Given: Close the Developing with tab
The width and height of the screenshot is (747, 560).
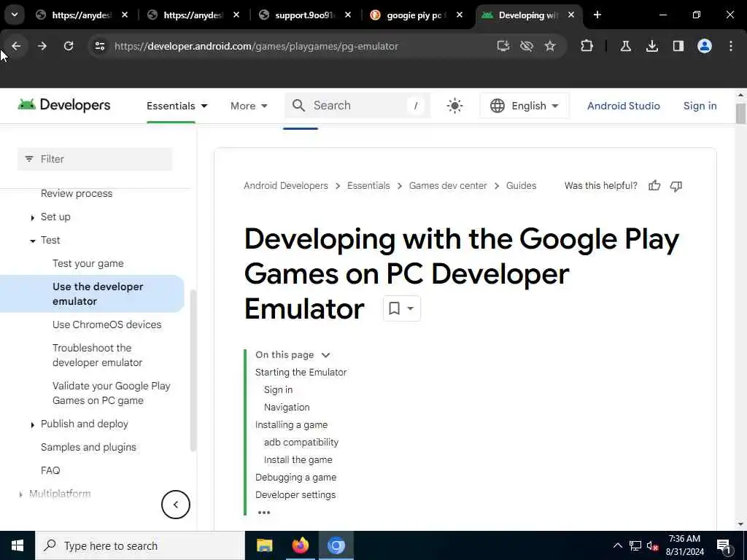Looking at the screenshot, I should [x=571, y=15].
